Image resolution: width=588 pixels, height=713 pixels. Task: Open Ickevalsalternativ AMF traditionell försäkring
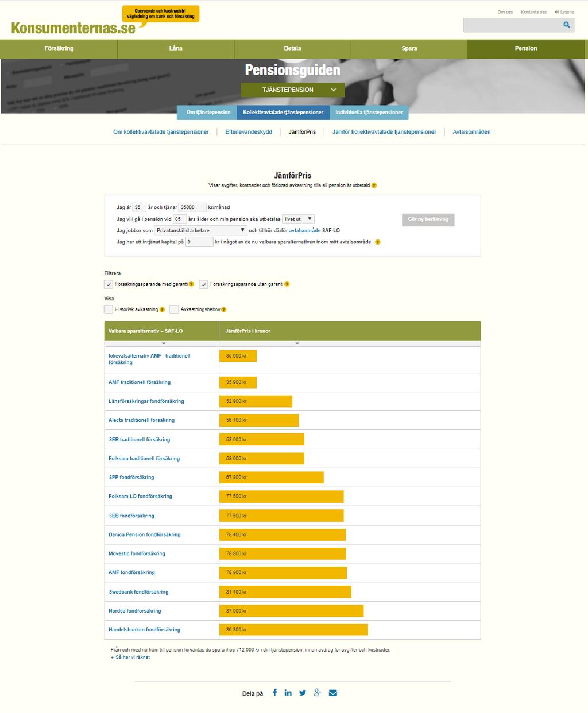[149, 359]
